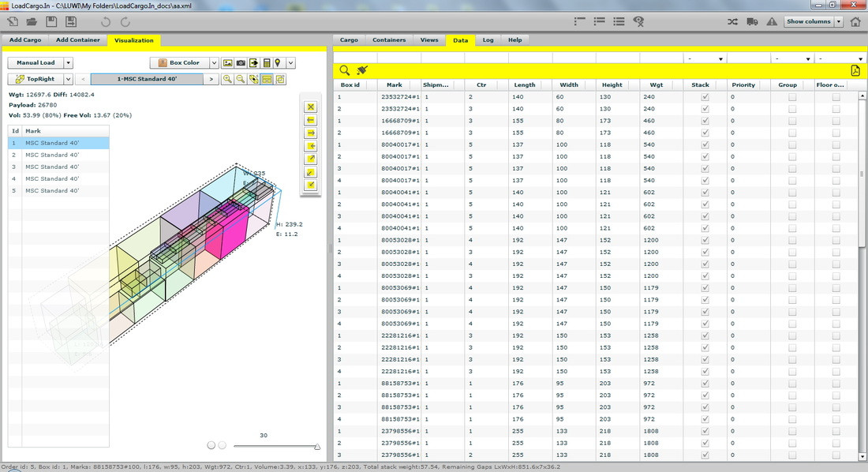Open the Containers tab
The width and height of the screenshot is (868, 472).
pyautogui.click(x=389, y=40)
